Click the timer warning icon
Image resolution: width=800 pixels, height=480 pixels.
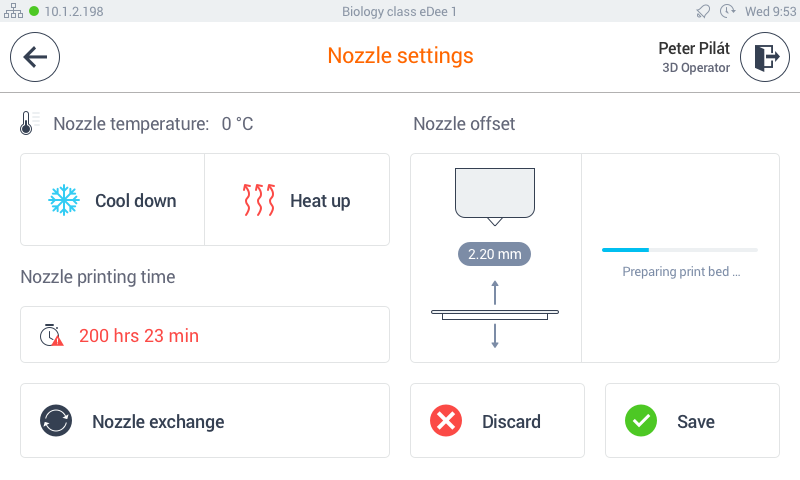click(52, 335)
